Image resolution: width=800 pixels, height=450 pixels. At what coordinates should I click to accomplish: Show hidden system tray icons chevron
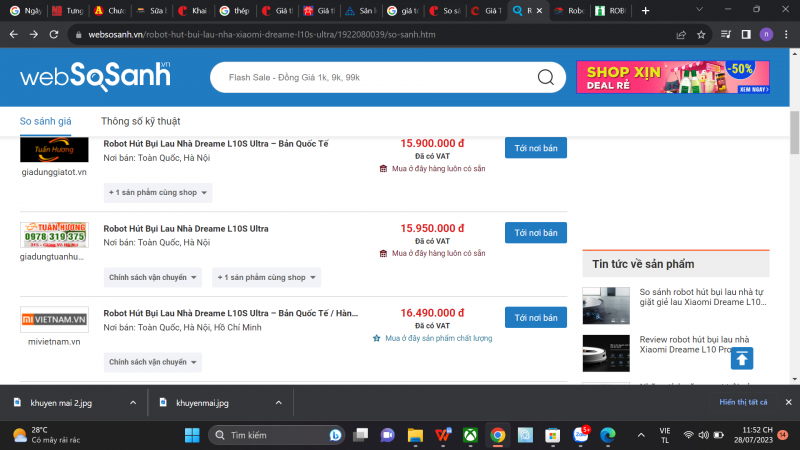641,435
